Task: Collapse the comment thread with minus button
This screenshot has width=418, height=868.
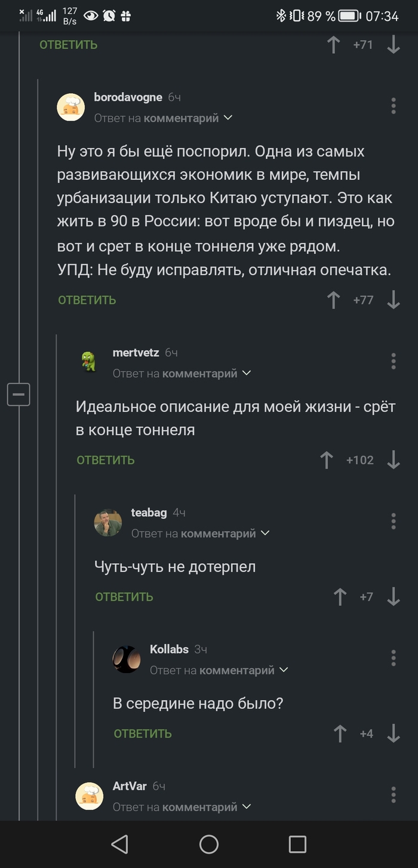Action: (x=19, y=395)
